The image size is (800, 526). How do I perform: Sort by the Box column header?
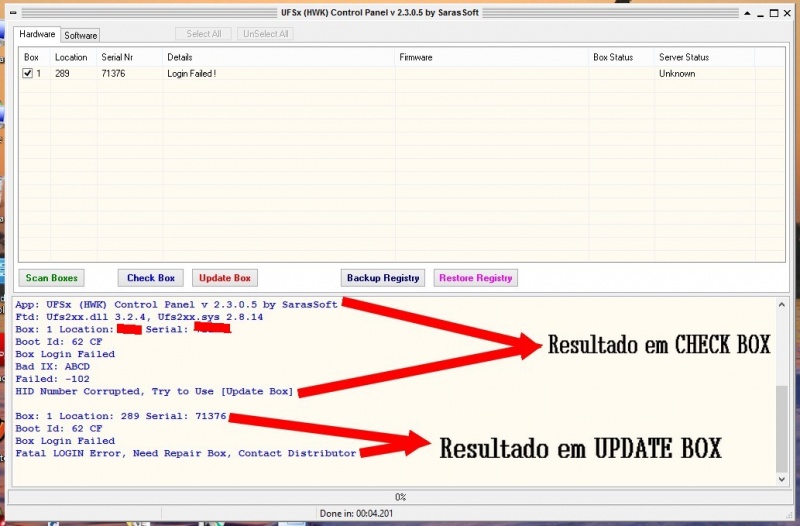pyautogui.click(x=35, y=57)
